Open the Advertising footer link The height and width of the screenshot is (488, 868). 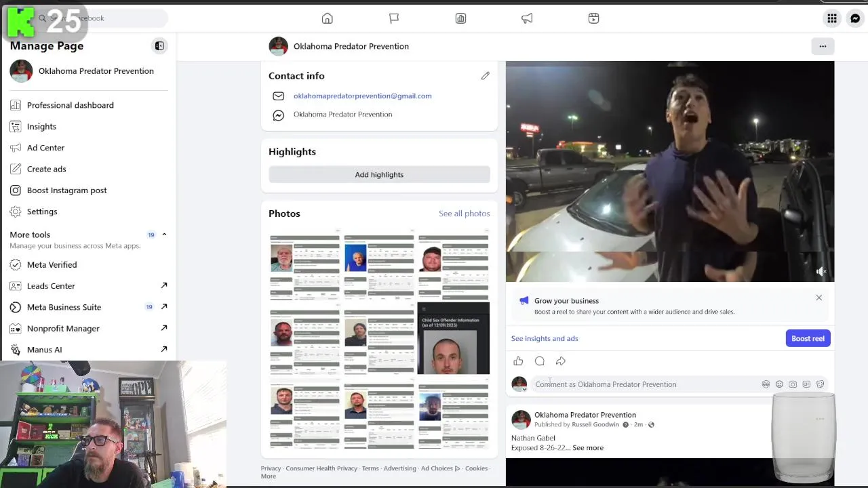coord(399,468)
